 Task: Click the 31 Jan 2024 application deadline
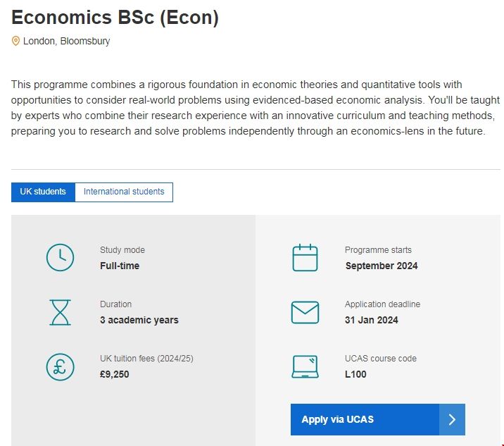[x=372, y=320]
